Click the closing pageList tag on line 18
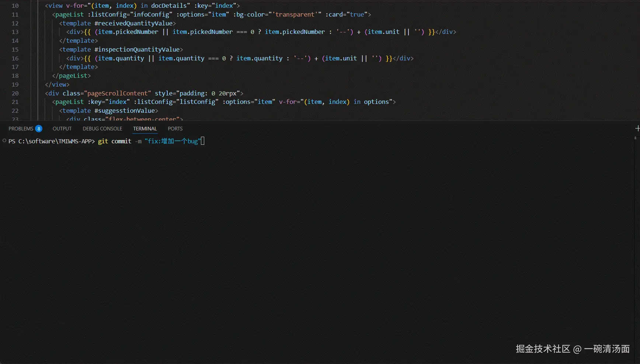Viewport: 640px width, 364px height. [72, 76]
